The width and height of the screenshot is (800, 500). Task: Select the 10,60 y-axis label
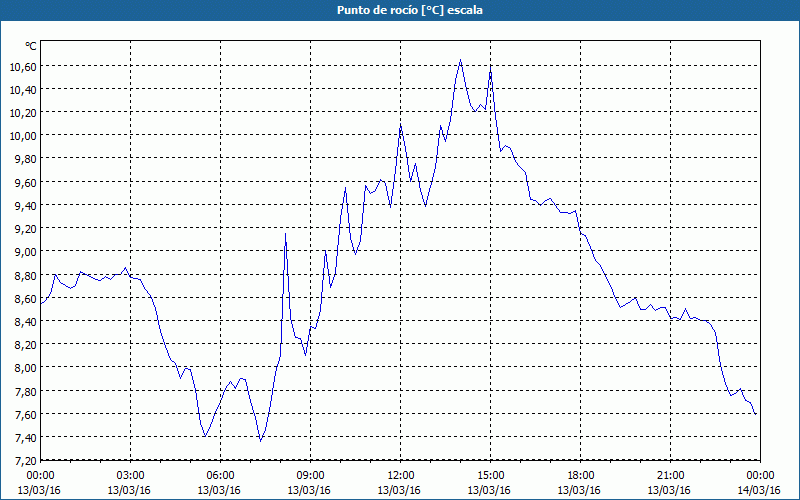click(x=23, y=66)
